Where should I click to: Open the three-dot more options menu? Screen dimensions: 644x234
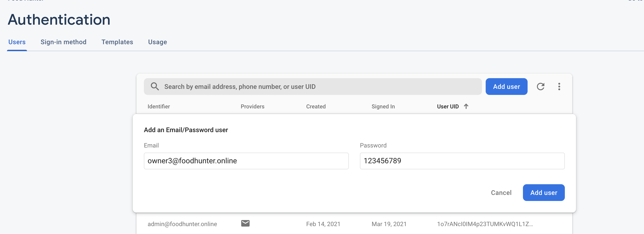[x=559, y=86]
